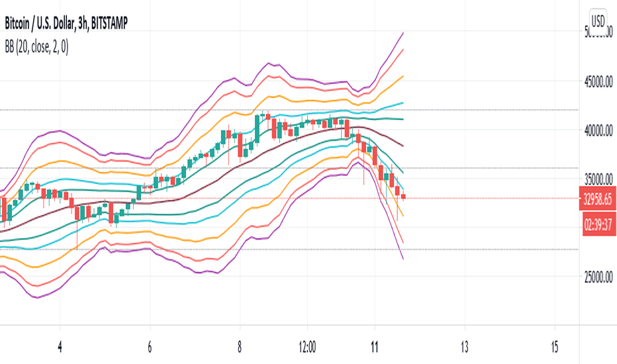Click the 40000.00 price axis label
This screenshot has width=617, height=364.
598,130
